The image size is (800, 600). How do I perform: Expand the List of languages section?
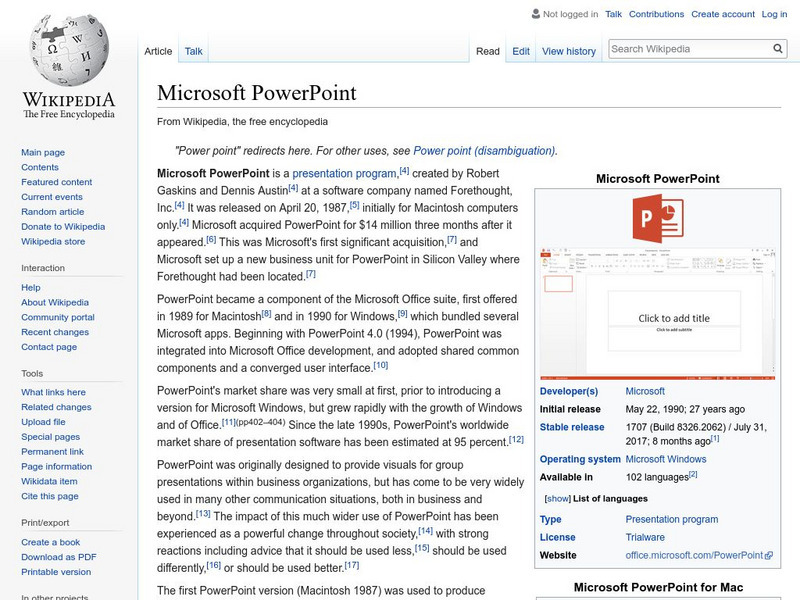tap(557, 498)
